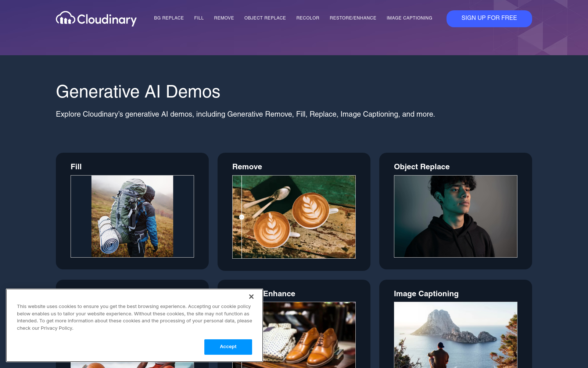Open the brown leather shoes Enhance thumbnail

(x=309, y=335)
